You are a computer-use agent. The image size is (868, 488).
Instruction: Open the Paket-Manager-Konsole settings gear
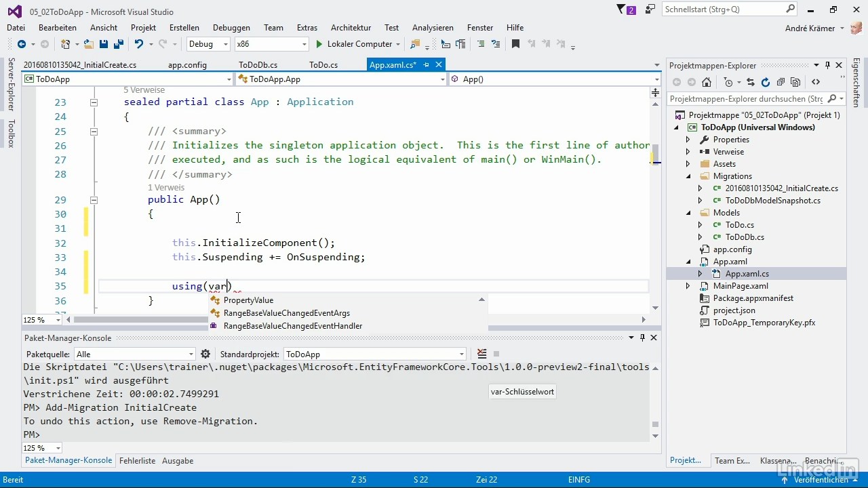pyautogui.click(x=205, y=354)
